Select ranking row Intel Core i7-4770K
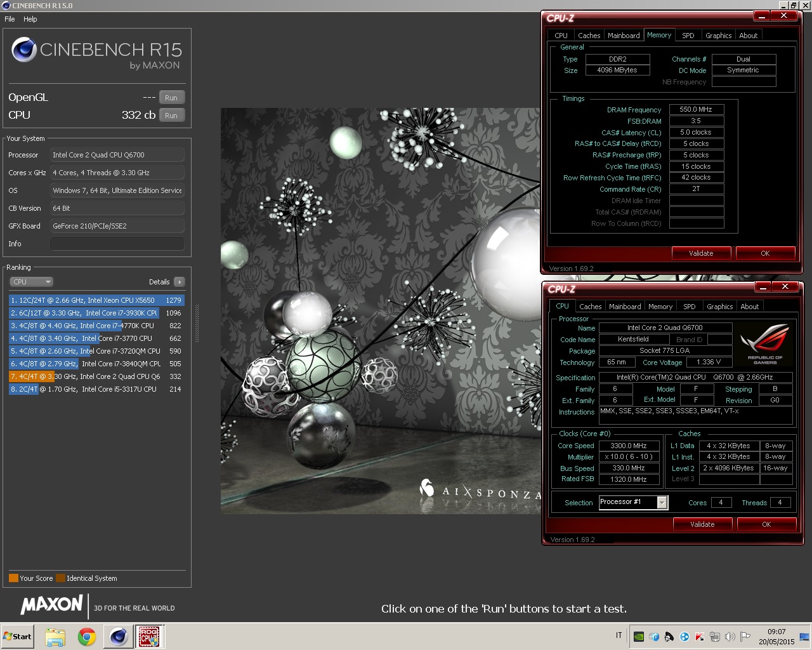Screen dimensions: 812x650 pos(96,326)
